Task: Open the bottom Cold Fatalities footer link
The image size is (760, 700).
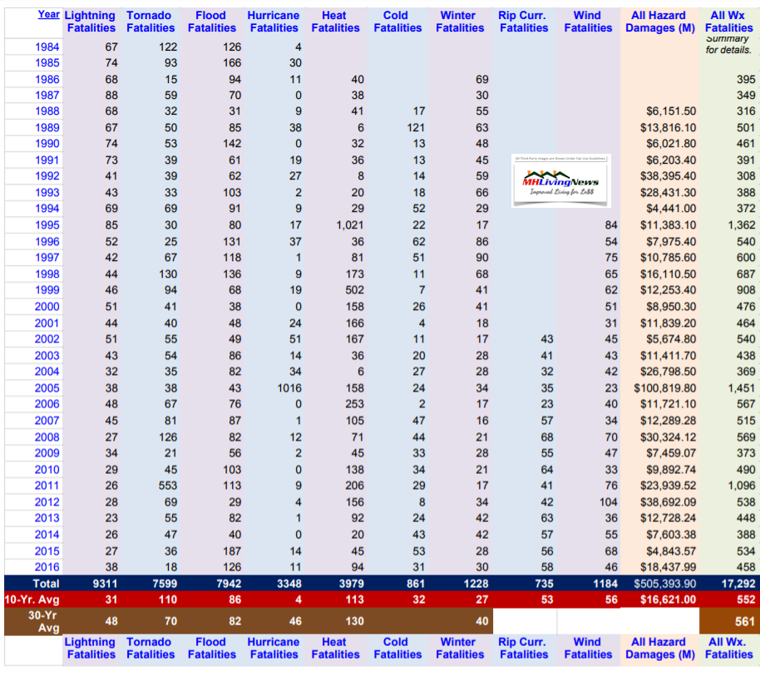Action: coord(397,648)
